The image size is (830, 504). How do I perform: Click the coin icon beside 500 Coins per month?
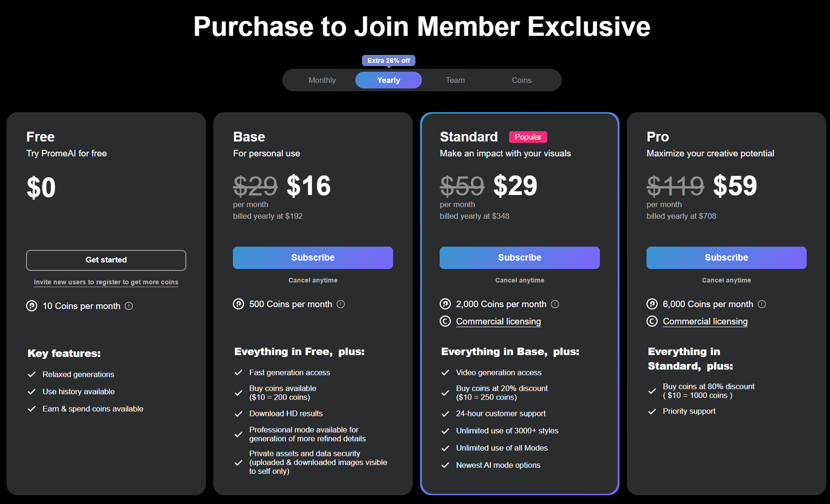(x=238, y=304)
